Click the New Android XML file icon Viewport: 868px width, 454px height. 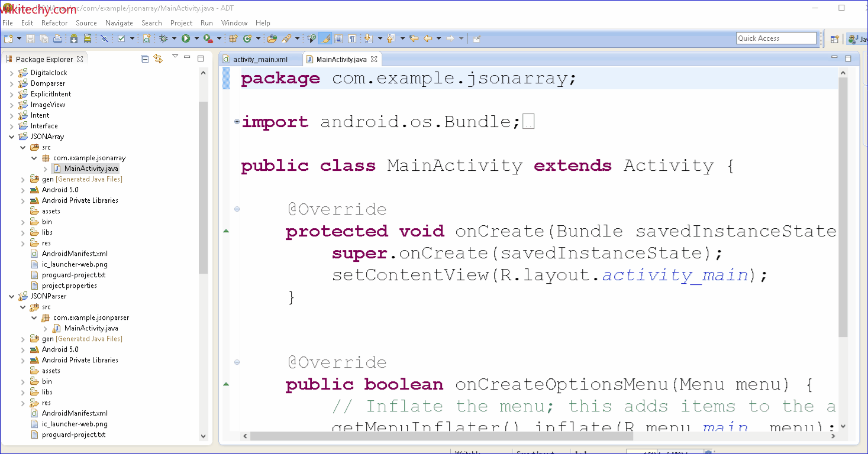pos(147,38)
